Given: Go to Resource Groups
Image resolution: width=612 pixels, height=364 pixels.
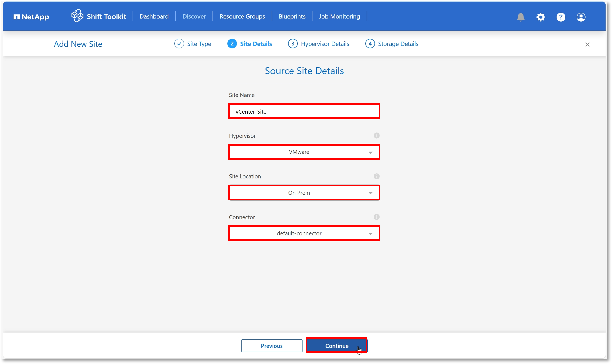Looking at the screenshot, I should [242, 16].
